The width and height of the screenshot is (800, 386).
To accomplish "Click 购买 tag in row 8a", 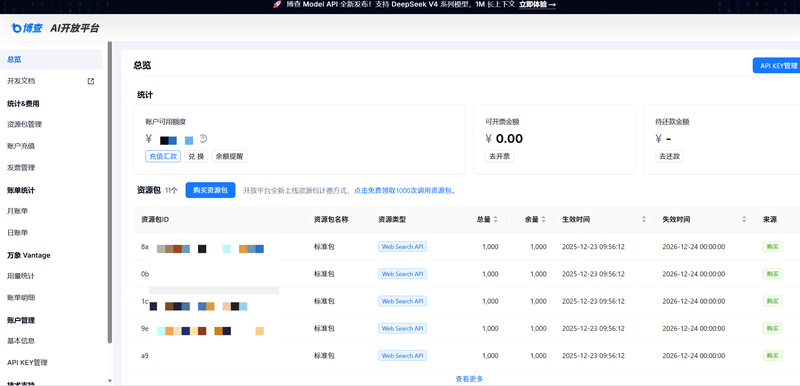I will (772, 247).
